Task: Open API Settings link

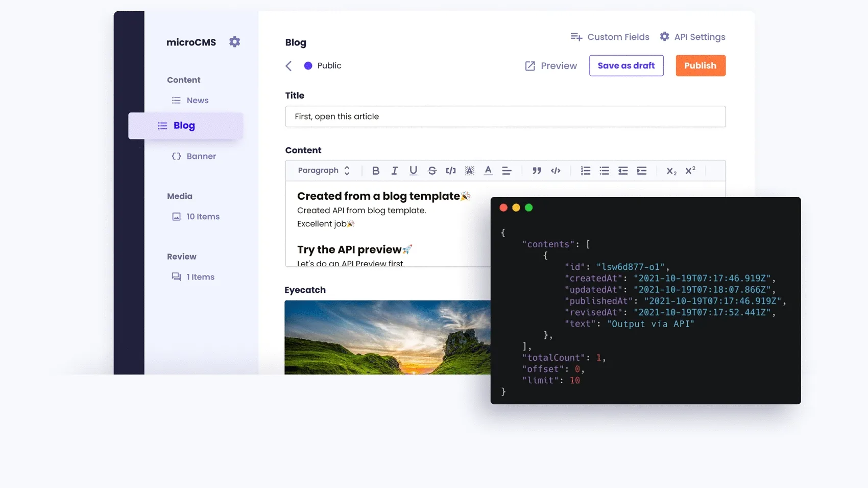Action: coord(700,37)
